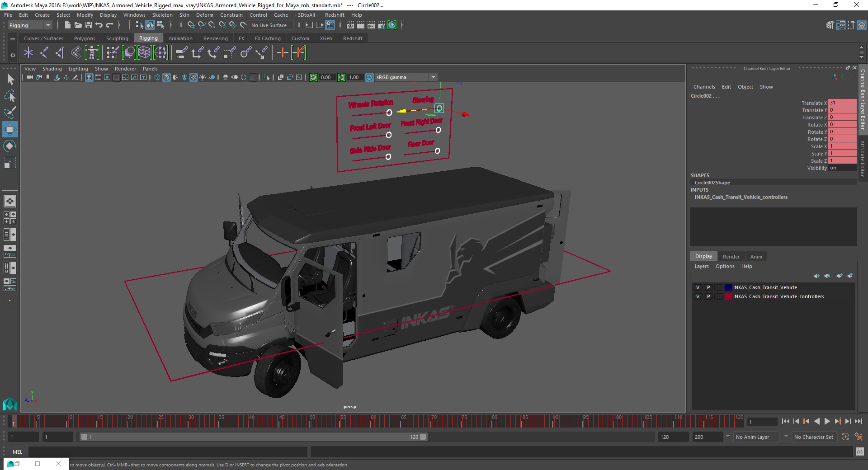Click four-pane layout icon

(10, 218)
